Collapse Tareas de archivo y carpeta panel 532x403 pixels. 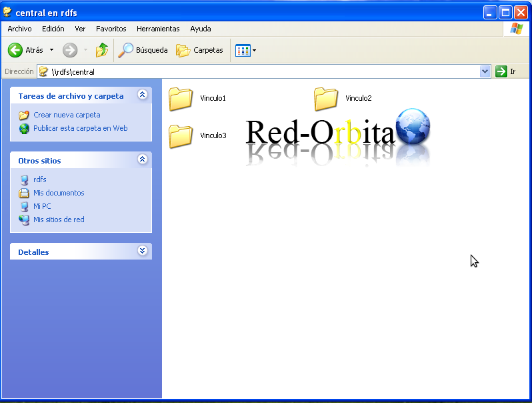point(143,94)
